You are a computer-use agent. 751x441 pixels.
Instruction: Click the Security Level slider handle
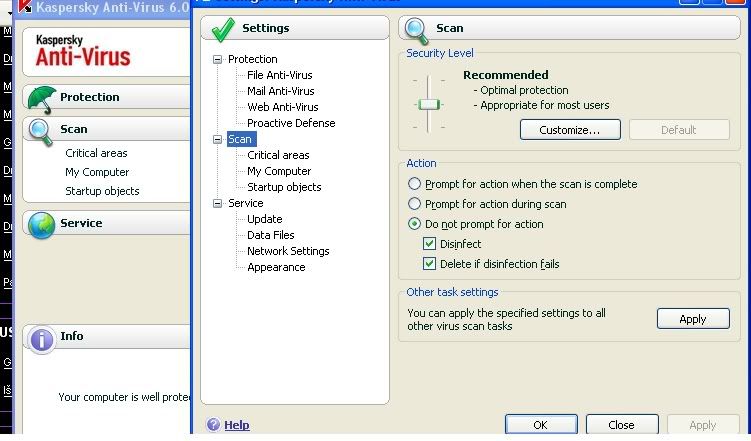coord(429,104)
